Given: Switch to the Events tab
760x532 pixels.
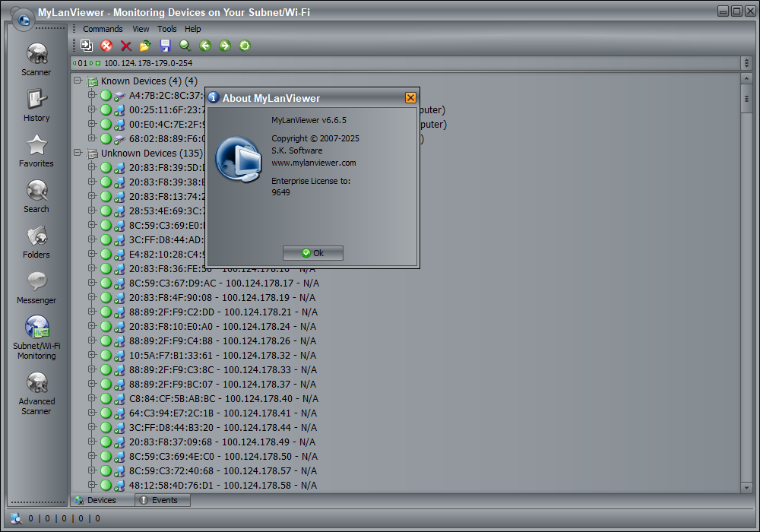Looking at the screenshot, I should (163, 500).
